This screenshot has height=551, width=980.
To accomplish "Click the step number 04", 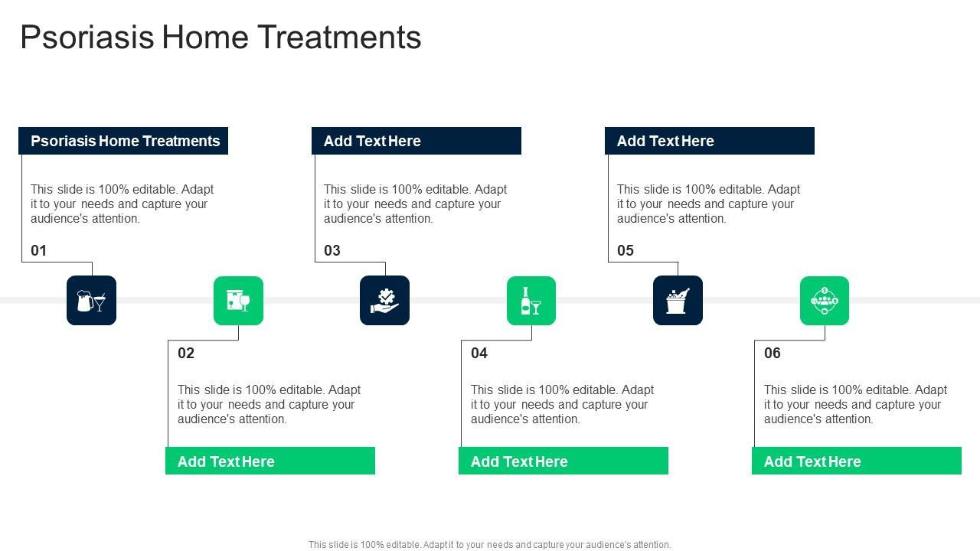I will [479, 354].
